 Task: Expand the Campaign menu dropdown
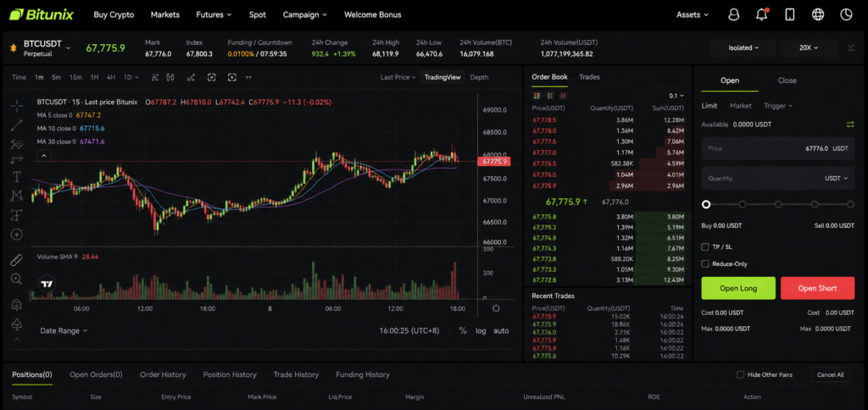pos(305,15)
